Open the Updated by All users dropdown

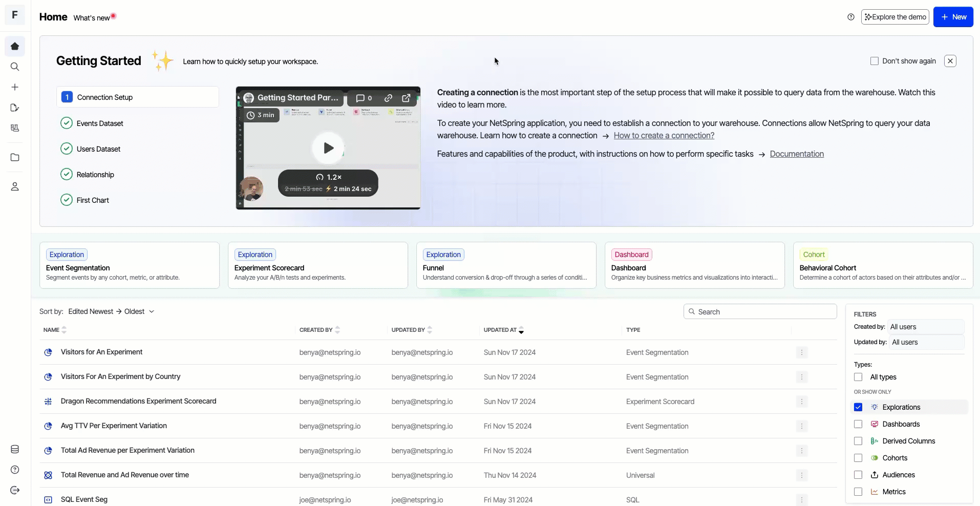tap(927, 342)
